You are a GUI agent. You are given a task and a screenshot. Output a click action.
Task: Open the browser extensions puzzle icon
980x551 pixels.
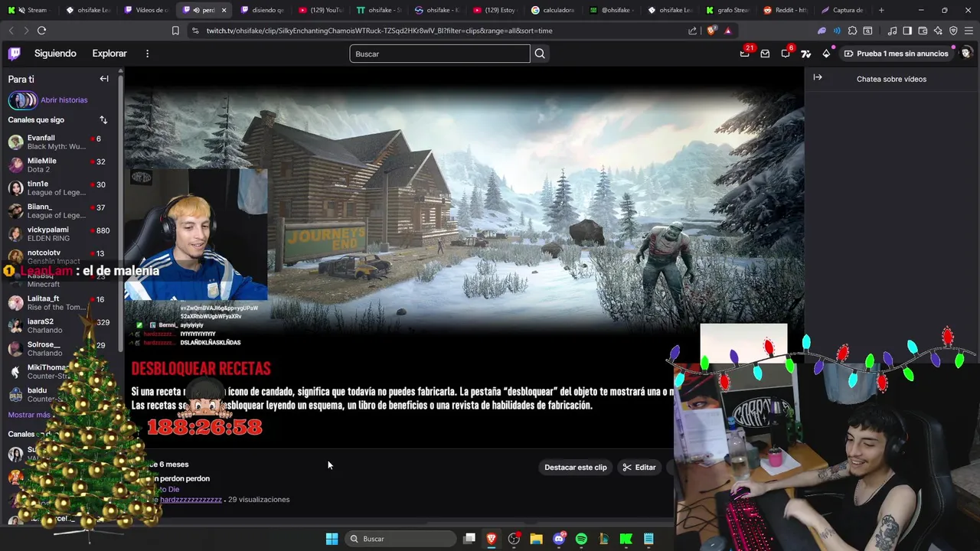coord(852,31)
